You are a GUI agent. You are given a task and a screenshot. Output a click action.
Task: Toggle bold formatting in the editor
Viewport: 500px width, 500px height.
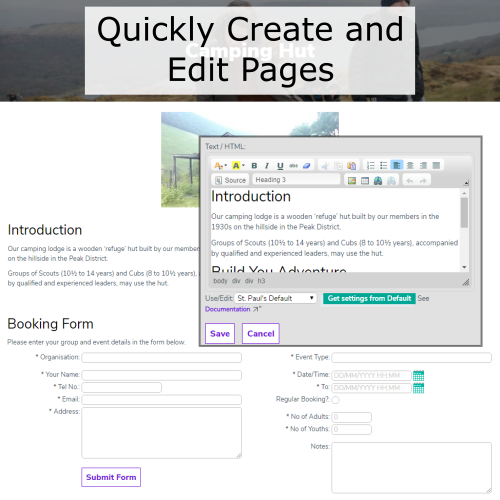tap(254, 165)
